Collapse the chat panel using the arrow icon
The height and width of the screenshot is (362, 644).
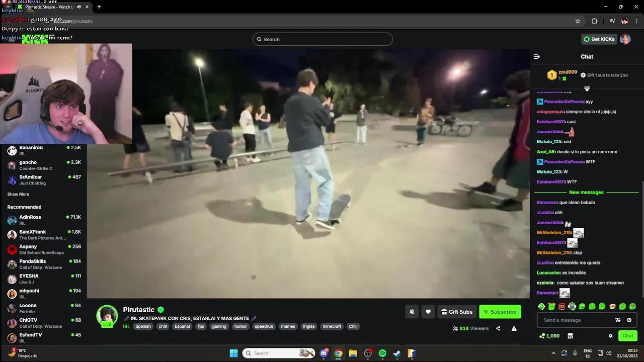[536, 57]
